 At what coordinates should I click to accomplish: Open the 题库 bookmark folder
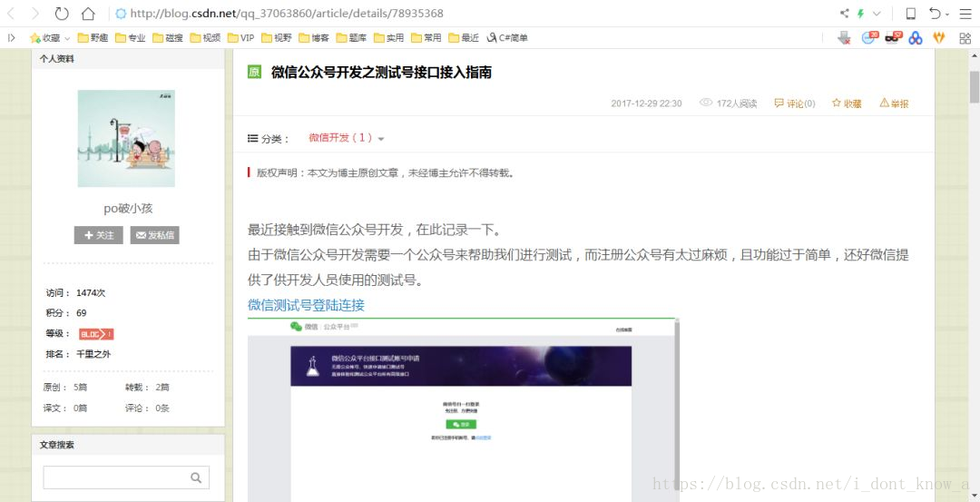(x=351, y=37)
